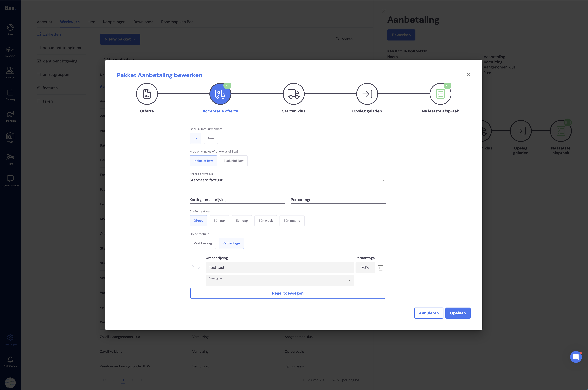
Task: Open the Nieuw pakket dropdown button
Action: click(x=120, y=39)
